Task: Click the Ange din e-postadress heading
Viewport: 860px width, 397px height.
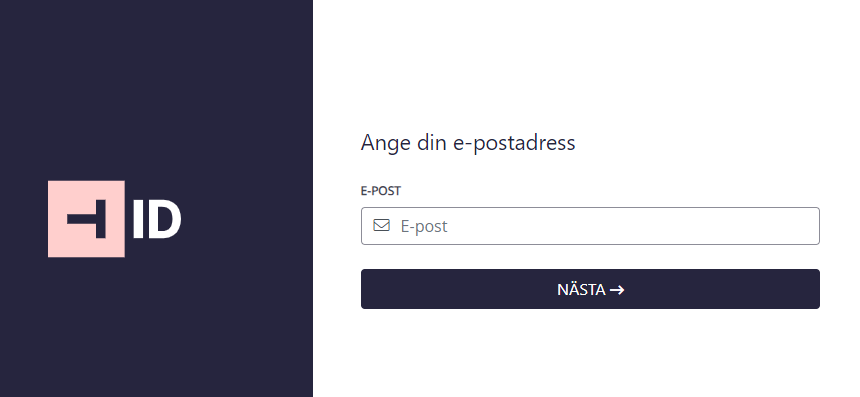Action: (468, 143)
